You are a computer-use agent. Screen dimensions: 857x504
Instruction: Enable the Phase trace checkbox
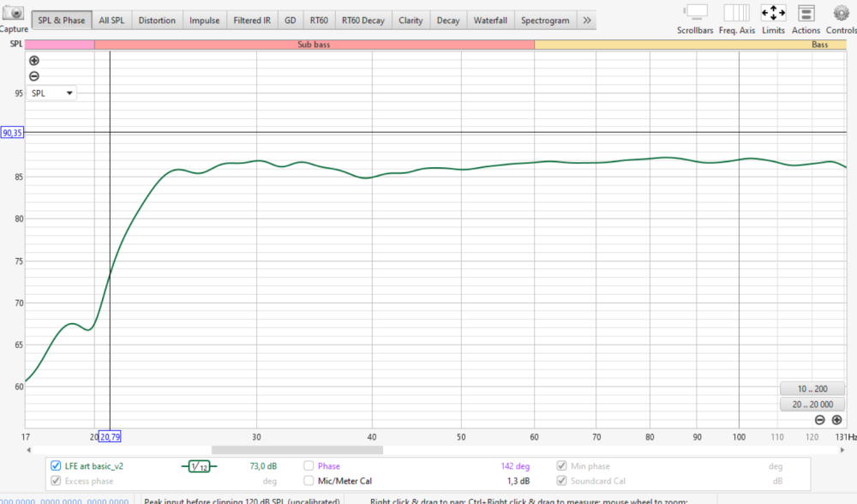[309, 465]
